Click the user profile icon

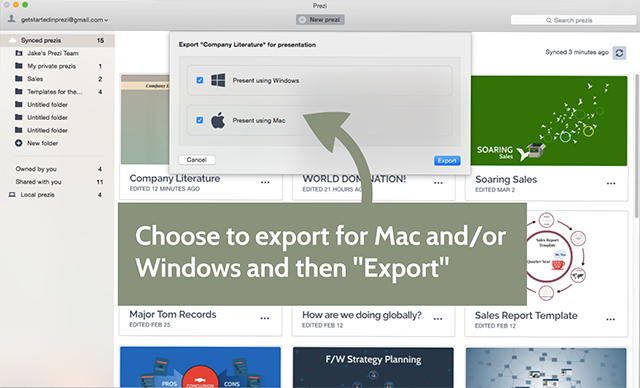(x=12, y=19)
